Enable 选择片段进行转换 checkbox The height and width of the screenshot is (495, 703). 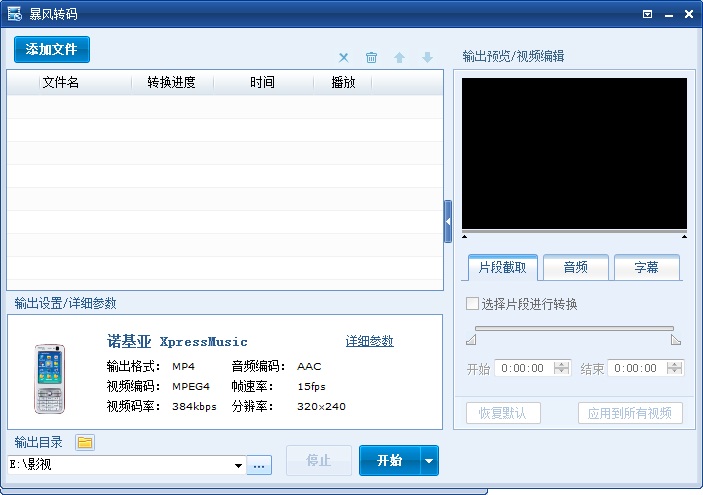tap(473, 304)
